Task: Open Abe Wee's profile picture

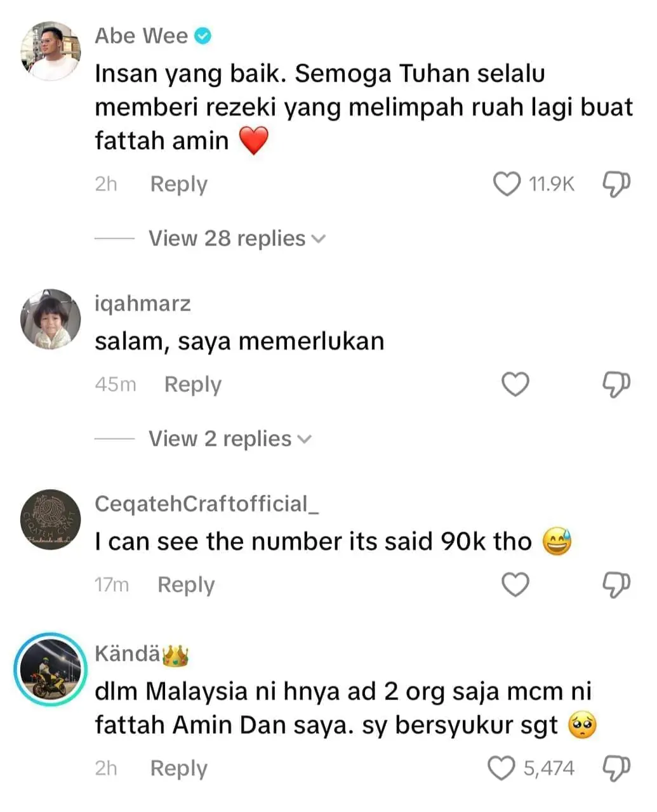Action: pos(50,51)
